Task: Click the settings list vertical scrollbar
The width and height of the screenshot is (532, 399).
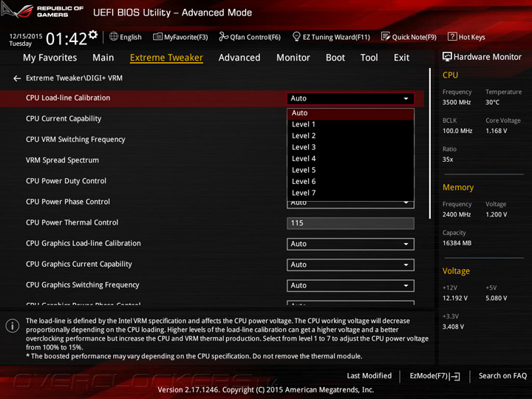Action: (429, 143)
